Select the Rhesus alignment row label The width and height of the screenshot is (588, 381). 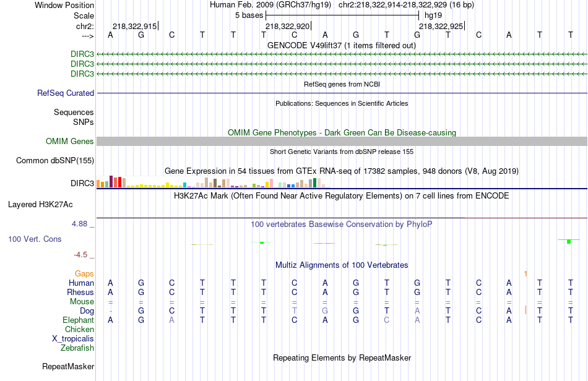click(x=80, y=292)
